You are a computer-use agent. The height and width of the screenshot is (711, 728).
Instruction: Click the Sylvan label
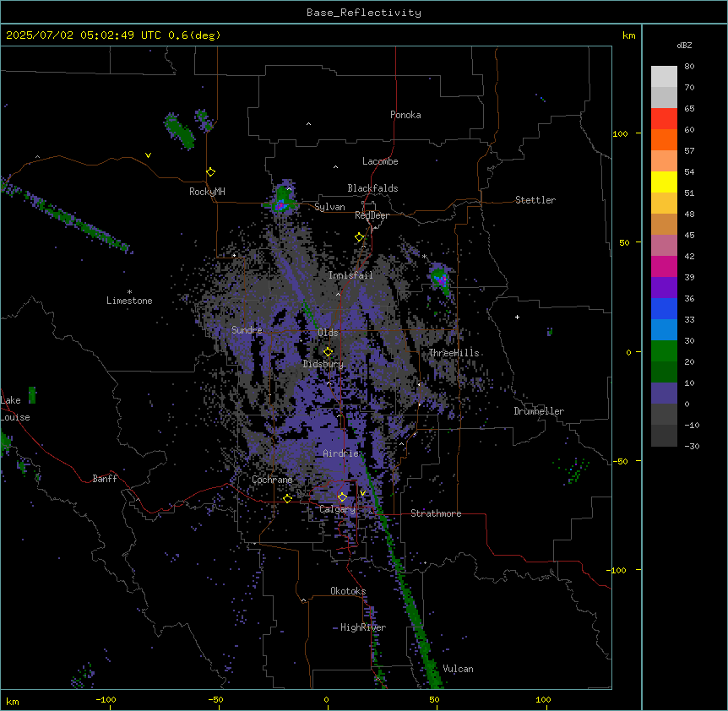pos(329,207)
